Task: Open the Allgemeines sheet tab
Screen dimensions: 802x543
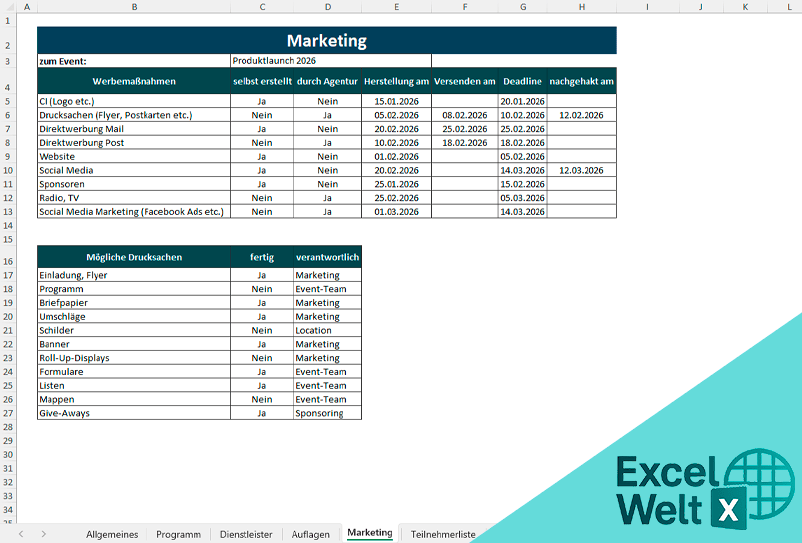Action: [112, 534]
